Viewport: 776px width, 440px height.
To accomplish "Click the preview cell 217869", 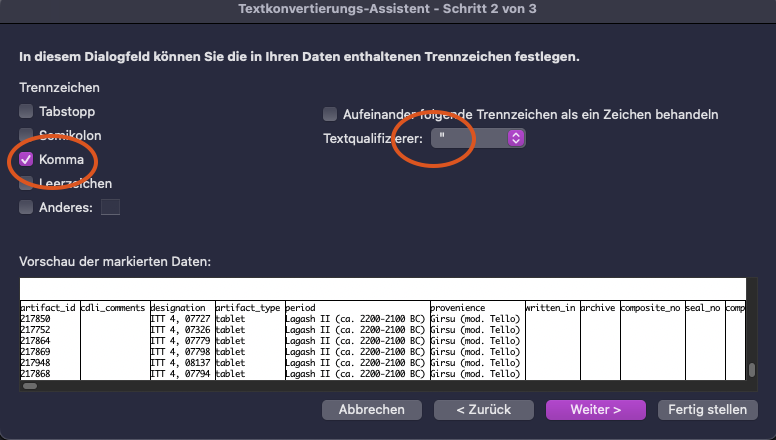I will point(35,352).
